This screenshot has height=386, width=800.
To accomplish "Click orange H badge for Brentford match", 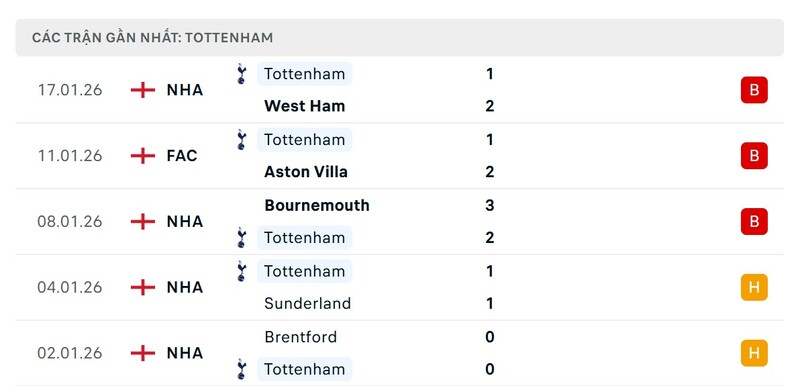I will 754,353.
